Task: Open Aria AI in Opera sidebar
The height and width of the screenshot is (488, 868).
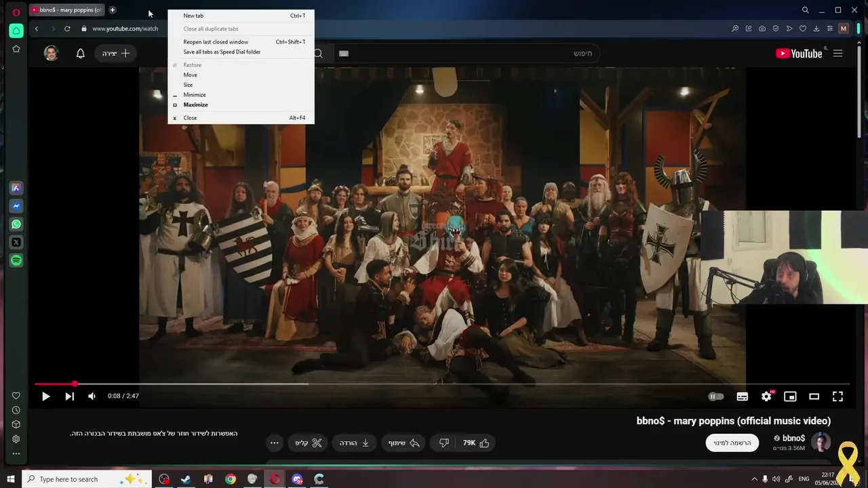Action: pos(16,188)
